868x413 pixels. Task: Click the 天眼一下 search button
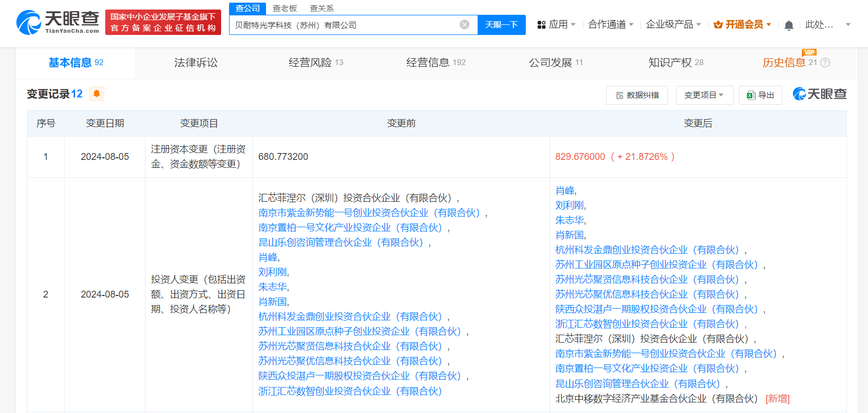[501, 25]
